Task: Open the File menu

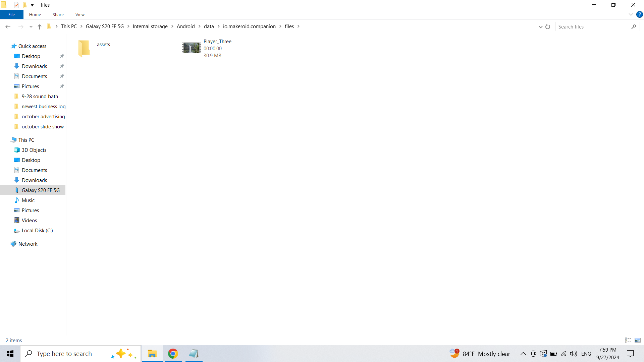Action: 11,14
